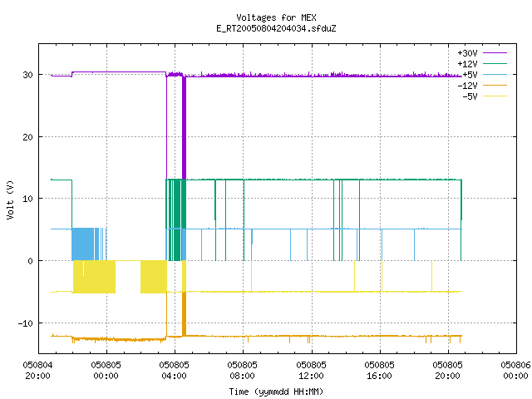The width and height of the screenshot is (532, 399).
Task: Click the 'Volt (V)' y-axis label
Action: [10, 200]
